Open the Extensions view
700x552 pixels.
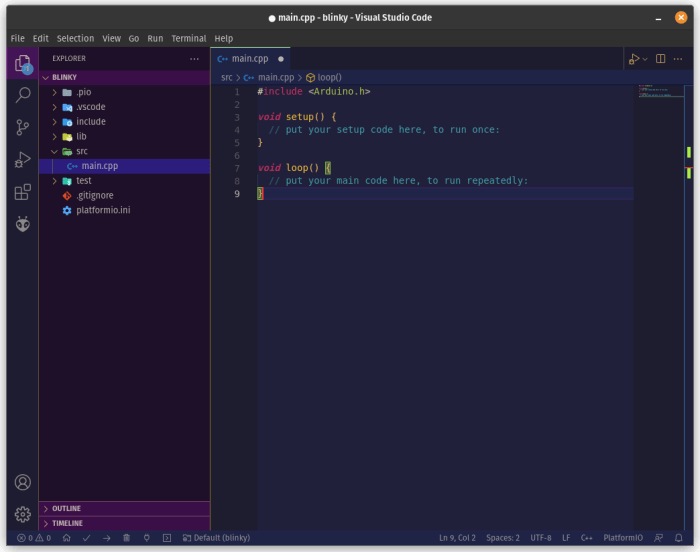click(22, 192)
